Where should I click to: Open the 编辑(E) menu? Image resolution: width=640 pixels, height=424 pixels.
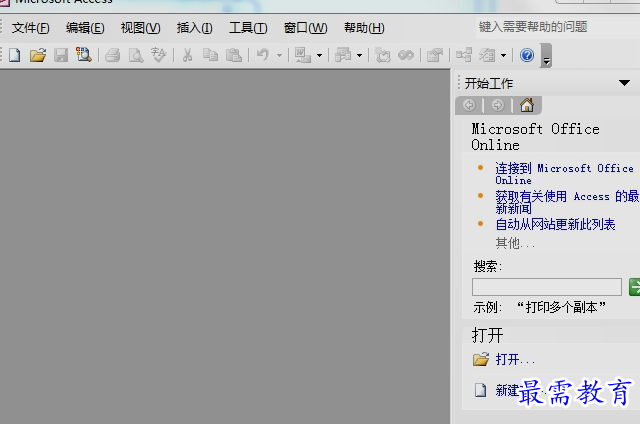click(x=85, y=28)
